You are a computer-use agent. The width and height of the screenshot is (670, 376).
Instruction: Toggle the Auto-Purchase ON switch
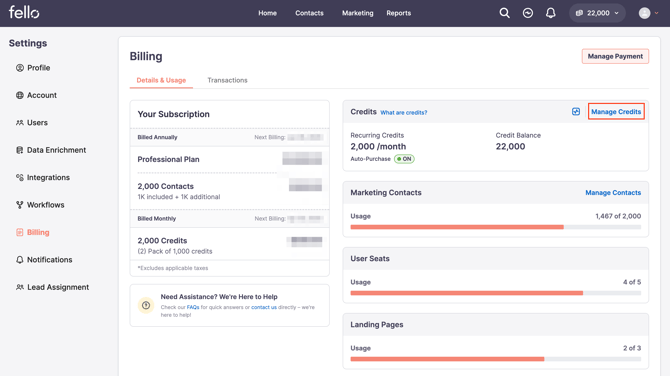tap(404, 159)
